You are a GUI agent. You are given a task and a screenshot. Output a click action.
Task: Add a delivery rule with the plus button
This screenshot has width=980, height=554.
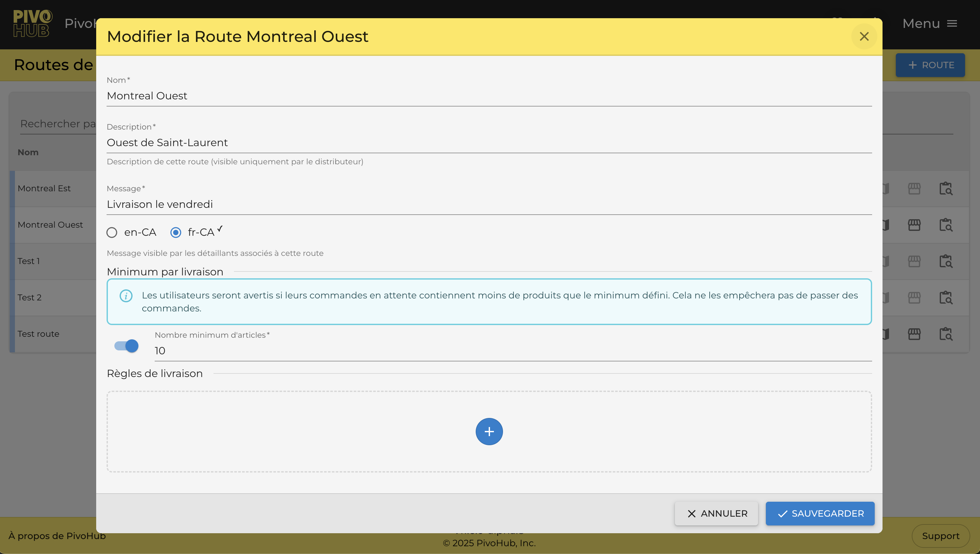(x=489, y=432)
